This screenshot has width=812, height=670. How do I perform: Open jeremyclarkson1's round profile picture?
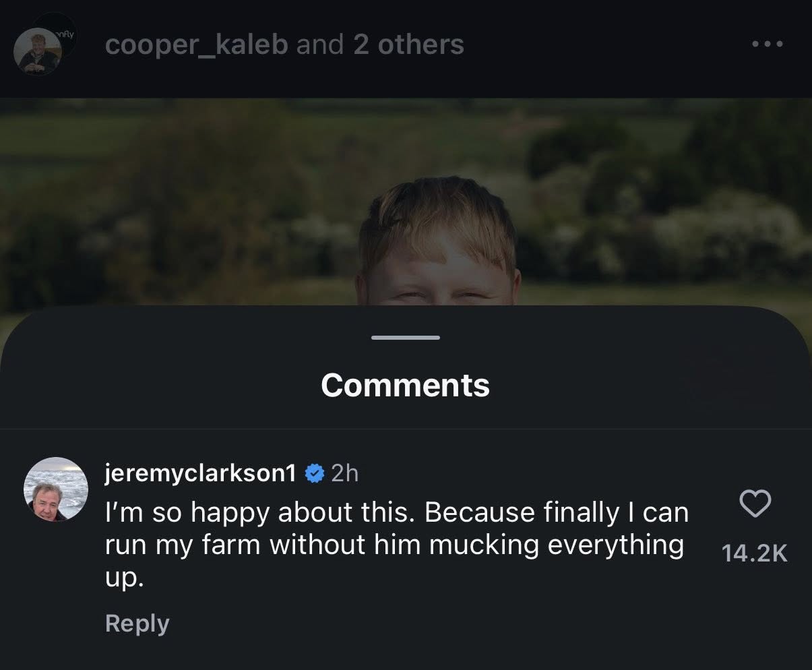coord(56,489)
